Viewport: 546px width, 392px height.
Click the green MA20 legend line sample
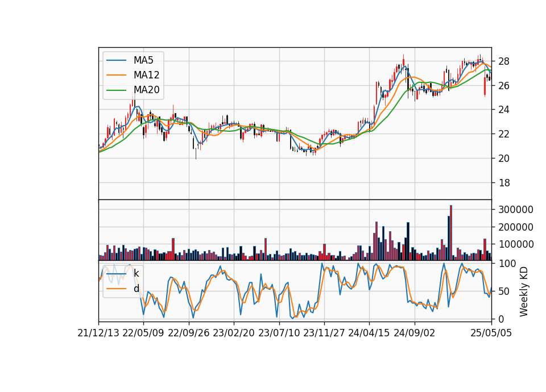(x=116, y=90)
